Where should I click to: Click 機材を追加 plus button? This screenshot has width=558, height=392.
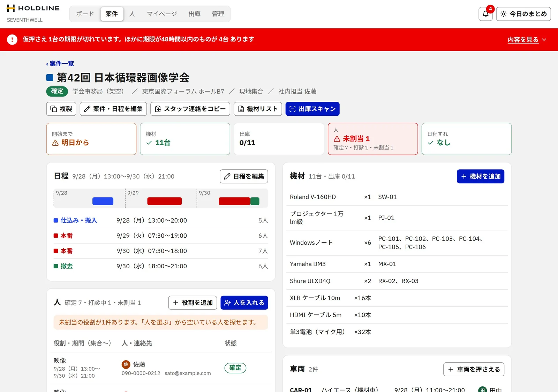(x=481, y=176)
